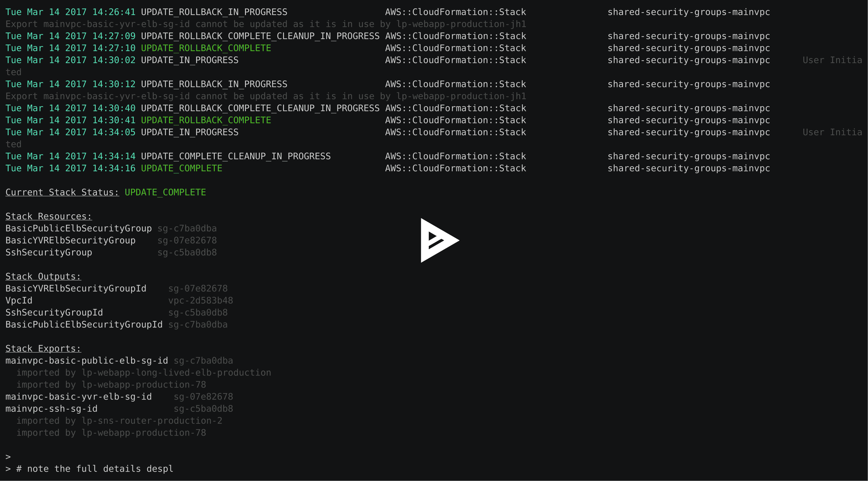Click on UPDATE_COMPLETE final status entry
868x481 pixels.
181,168
